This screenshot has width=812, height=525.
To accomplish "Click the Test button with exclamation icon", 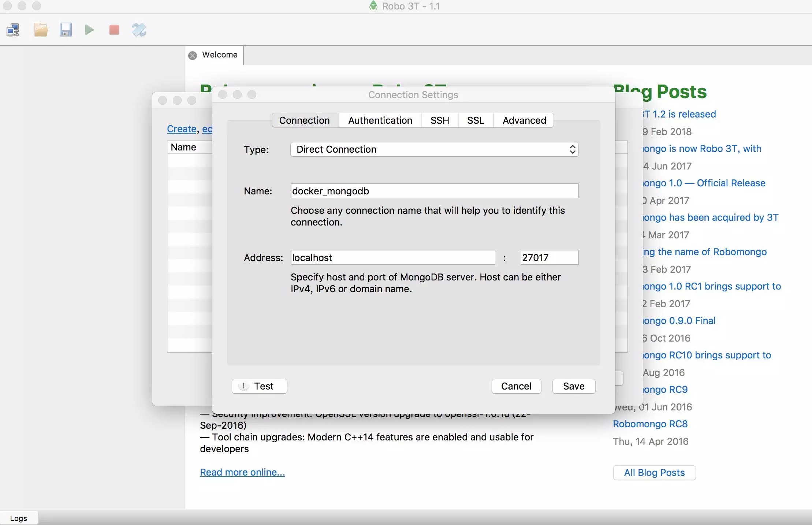I will (x=259, y=386).
